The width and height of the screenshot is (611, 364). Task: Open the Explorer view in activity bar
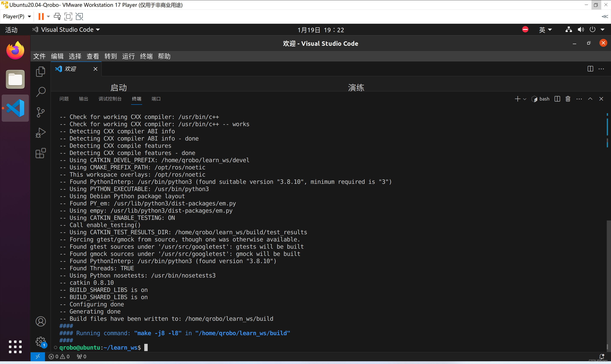click(41, 72)
